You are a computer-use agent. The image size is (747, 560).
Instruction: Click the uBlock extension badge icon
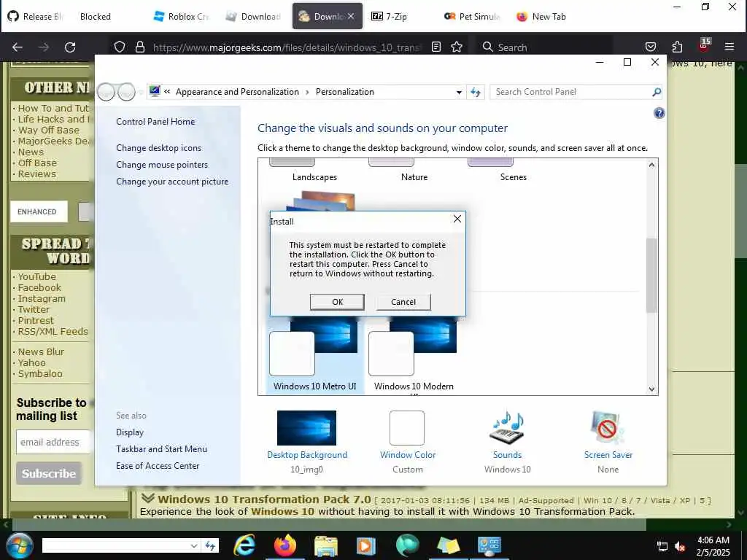click(x=704, y=45)
